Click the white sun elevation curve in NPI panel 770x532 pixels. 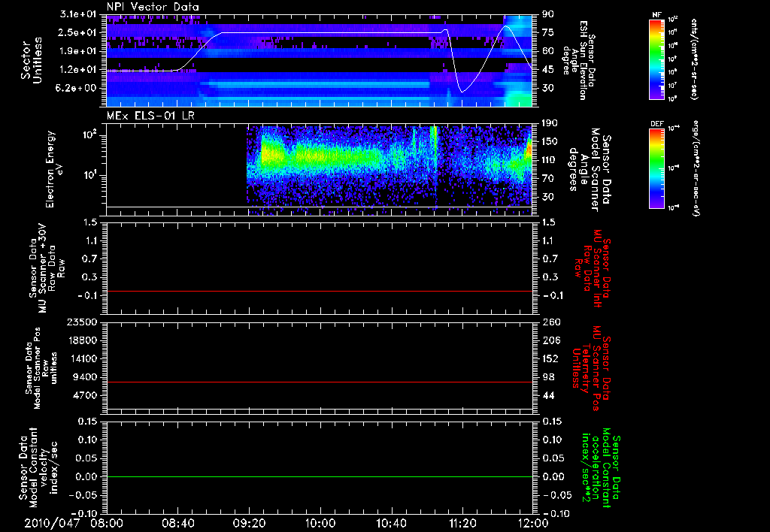point(319,33)
